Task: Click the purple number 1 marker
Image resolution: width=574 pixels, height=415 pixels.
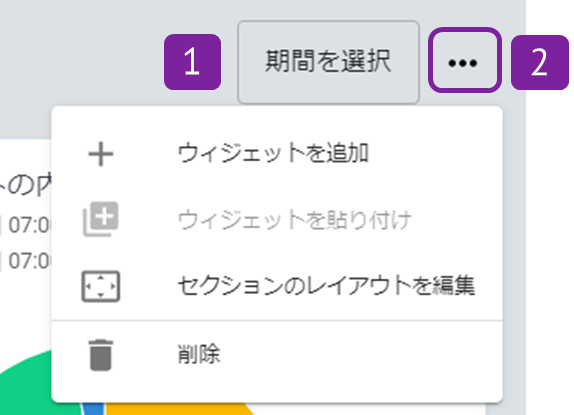Action: [x=193, y=62]
